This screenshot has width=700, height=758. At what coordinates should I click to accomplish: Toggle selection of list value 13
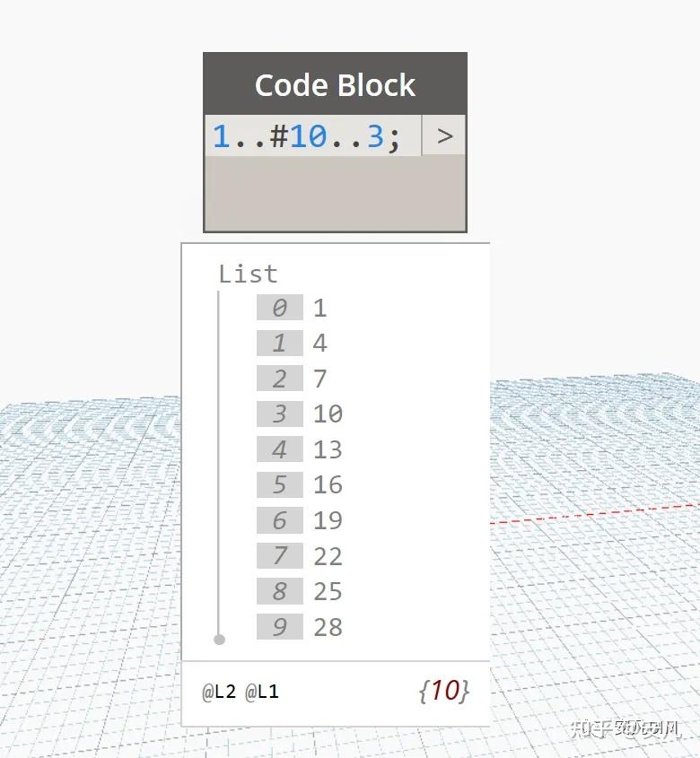point(329,449)
